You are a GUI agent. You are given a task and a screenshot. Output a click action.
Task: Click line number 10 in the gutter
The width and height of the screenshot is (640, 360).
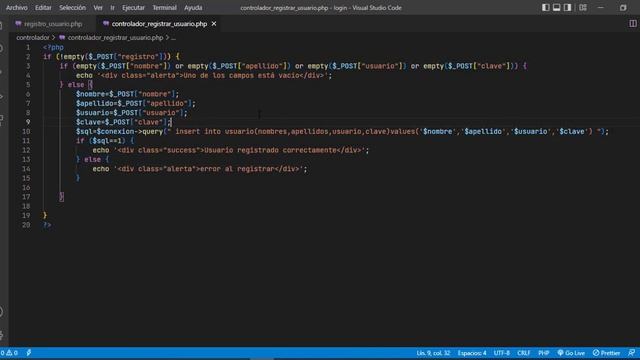click(x=26, y=131)
